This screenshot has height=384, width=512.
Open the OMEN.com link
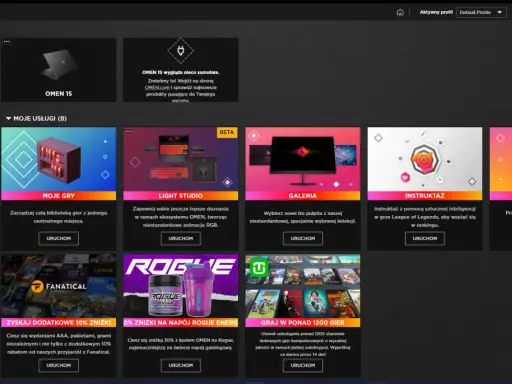pos(157,88)
